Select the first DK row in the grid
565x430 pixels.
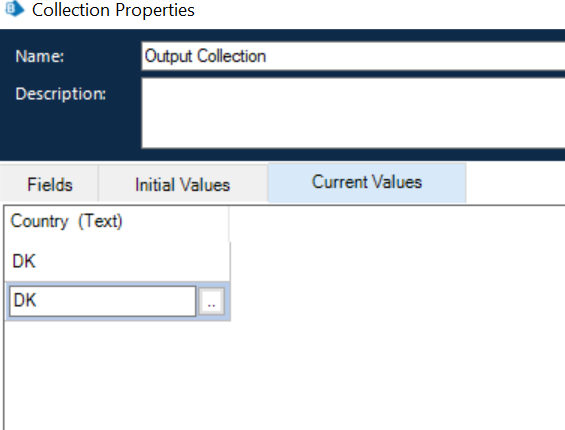[x=117, y=261]
